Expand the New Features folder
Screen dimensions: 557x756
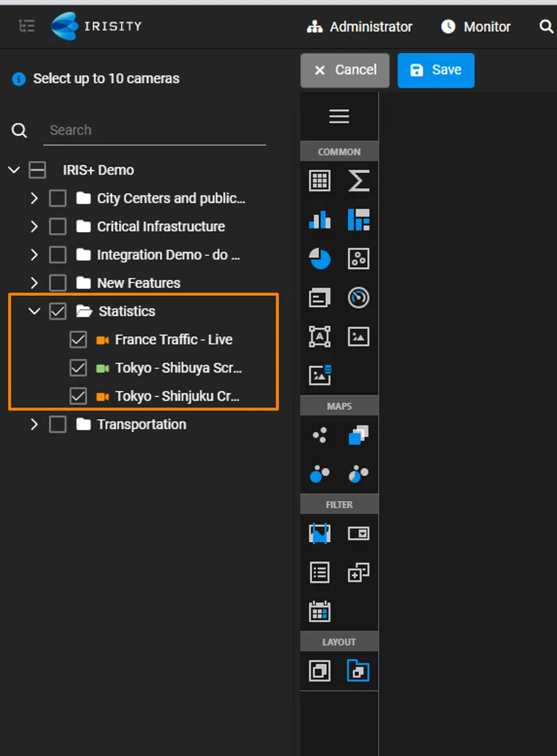[34, 282]
